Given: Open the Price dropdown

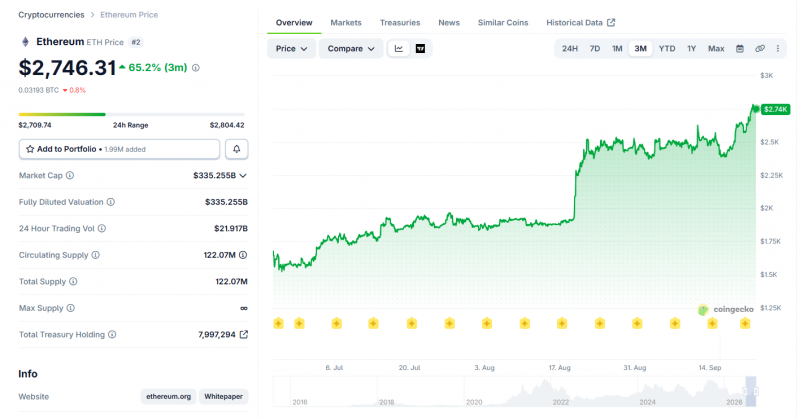Looking at the screenshot, I should (291, 48).
